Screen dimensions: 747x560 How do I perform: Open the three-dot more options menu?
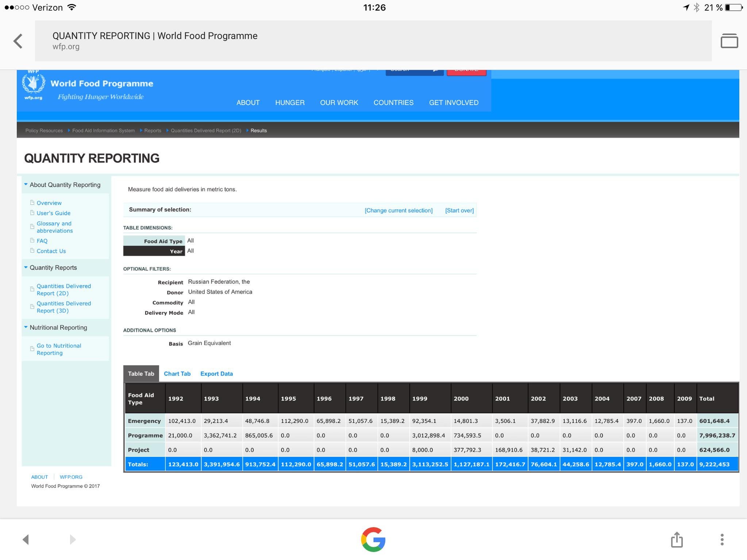tap(722, 540)
